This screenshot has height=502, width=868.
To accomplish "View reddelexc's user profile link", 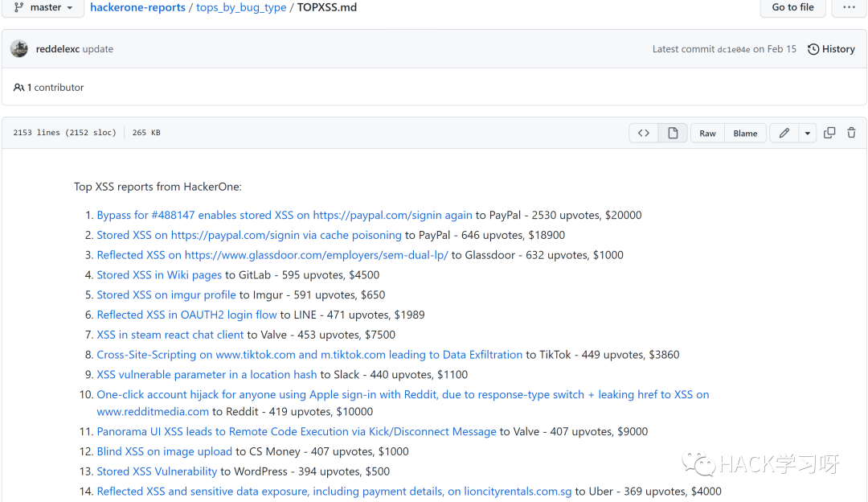I will pyautogui.click(x=58, y=49).
